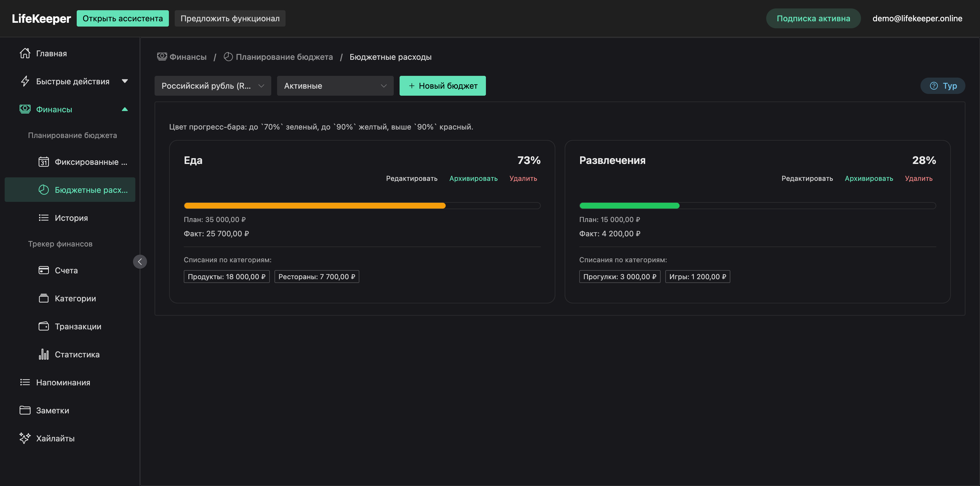Open Транзакции via its wallet icon
The width and height of the screenshot is (980, 486).
coord(43,326)
